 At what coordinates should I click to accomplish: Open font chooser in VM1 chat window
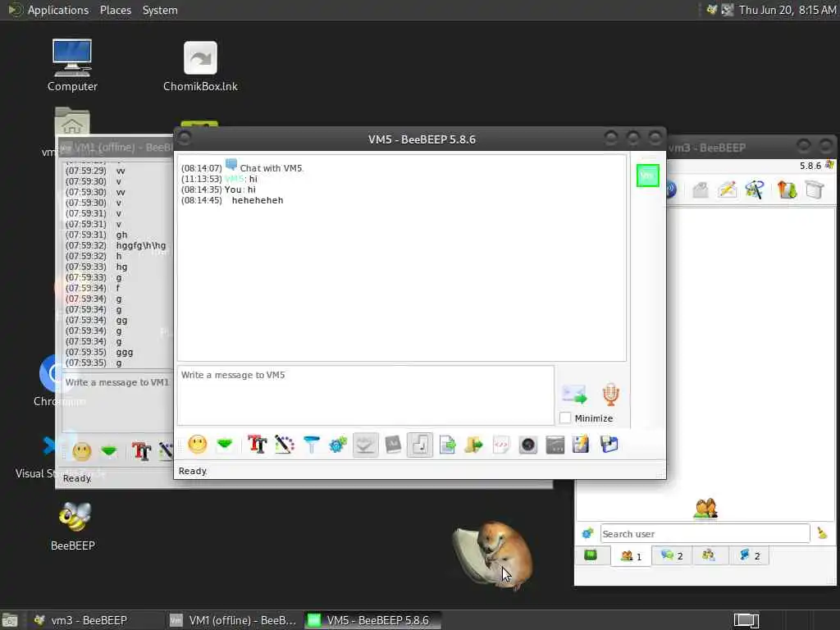click(x=141, y=452)
